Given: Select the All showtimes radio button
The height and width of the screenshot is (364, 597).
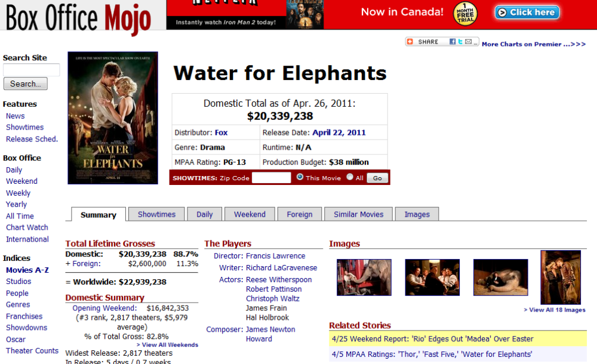Looking at the screenshot, I should (x=350, y=177).
